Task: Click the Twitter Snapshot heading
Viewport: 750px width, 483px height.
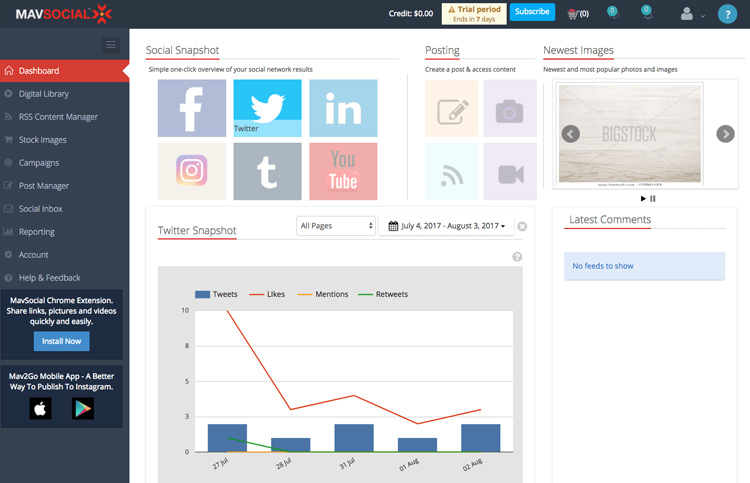Action: (x=197, y=231)
